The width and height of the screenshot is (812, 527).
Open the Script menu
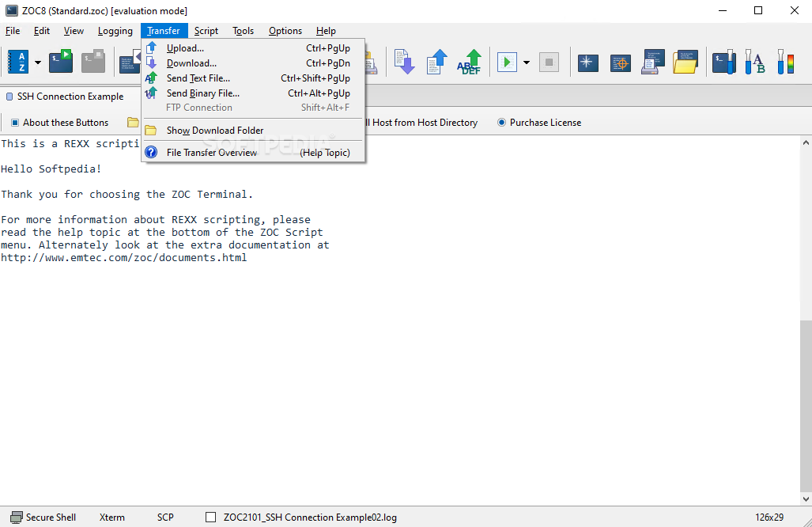[x=206, y=31]
